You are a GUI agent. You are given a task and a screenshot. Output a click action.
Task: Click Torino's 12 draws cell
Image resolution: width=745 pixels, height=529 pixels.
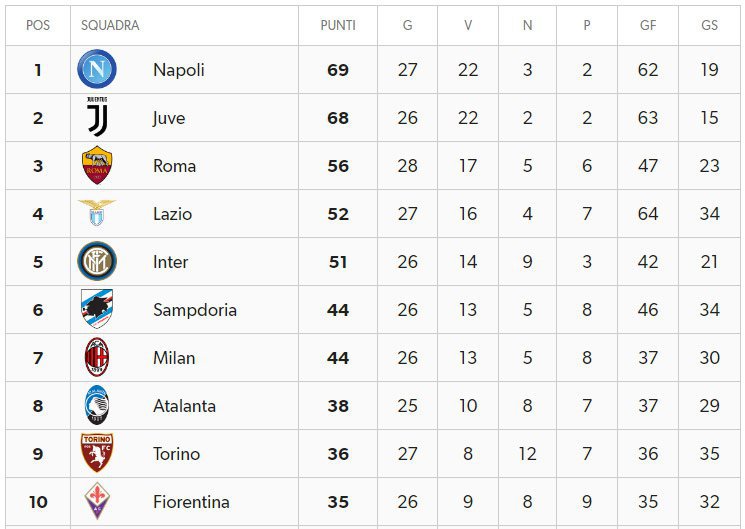pos(527,454)
